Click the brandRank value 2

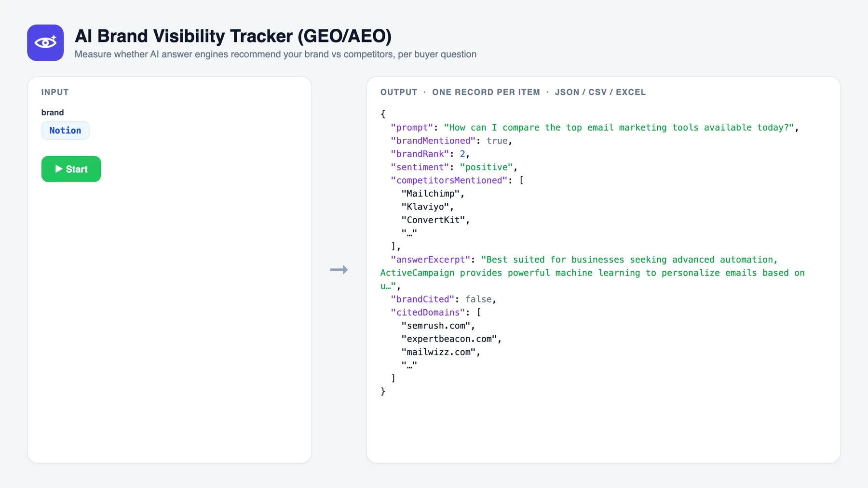coord(462,154)
